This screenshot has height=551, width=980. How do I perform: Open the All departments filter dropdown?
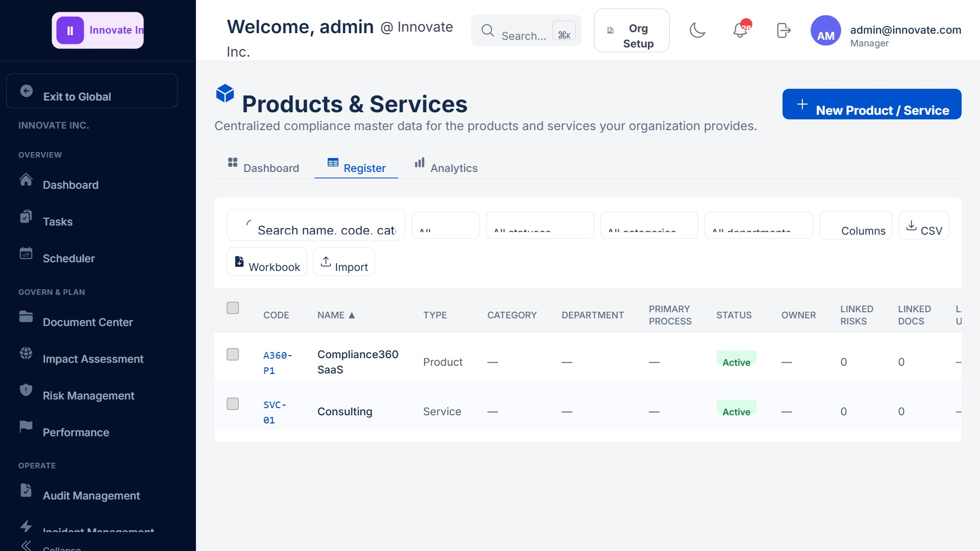[758, 225]
